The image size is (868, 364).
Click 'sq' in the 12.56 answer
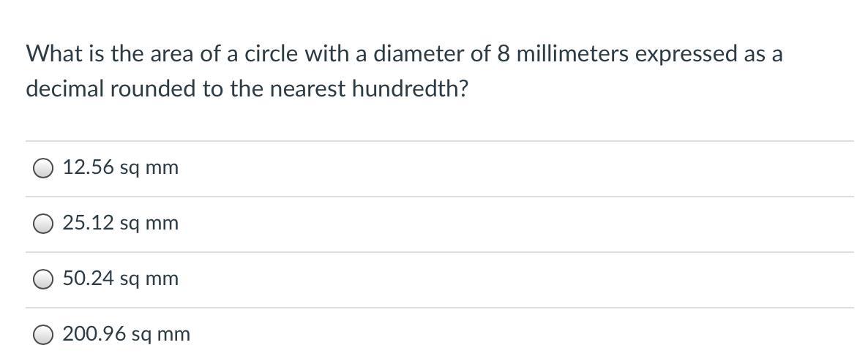pyautogui.click(x=129, y=170)
